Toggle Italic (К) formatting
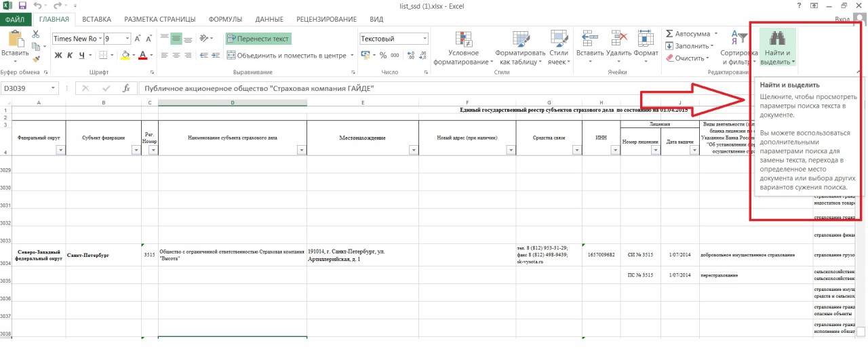This screenshot has width=868, height=360. (70, 56)
